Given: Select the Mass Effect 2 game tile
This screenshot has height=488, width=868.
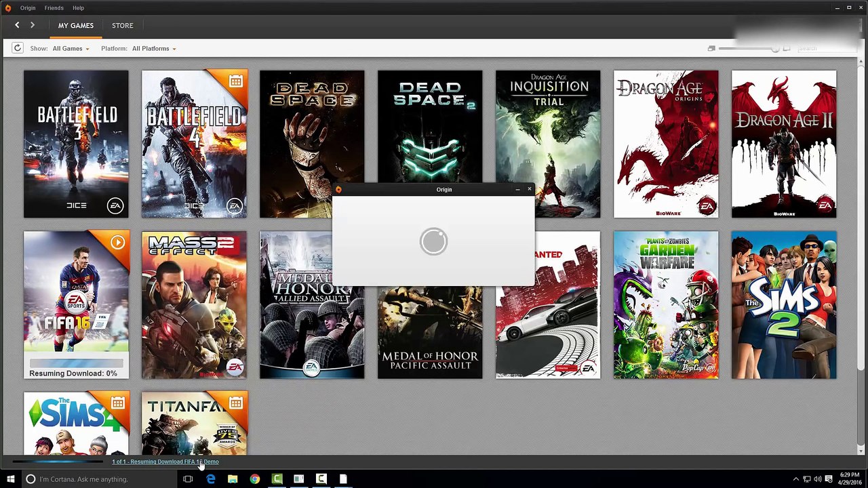Looking at the screenshot, I should click(x=194, y=305).
